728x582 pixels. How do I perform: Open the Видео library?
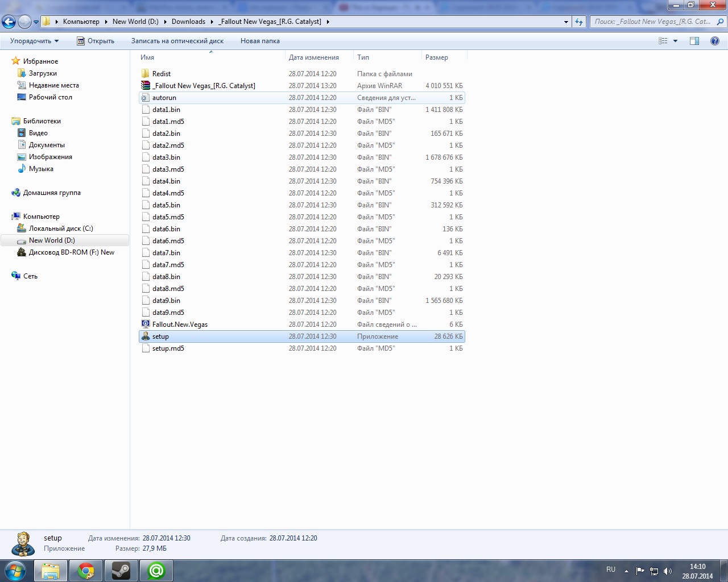38,133
